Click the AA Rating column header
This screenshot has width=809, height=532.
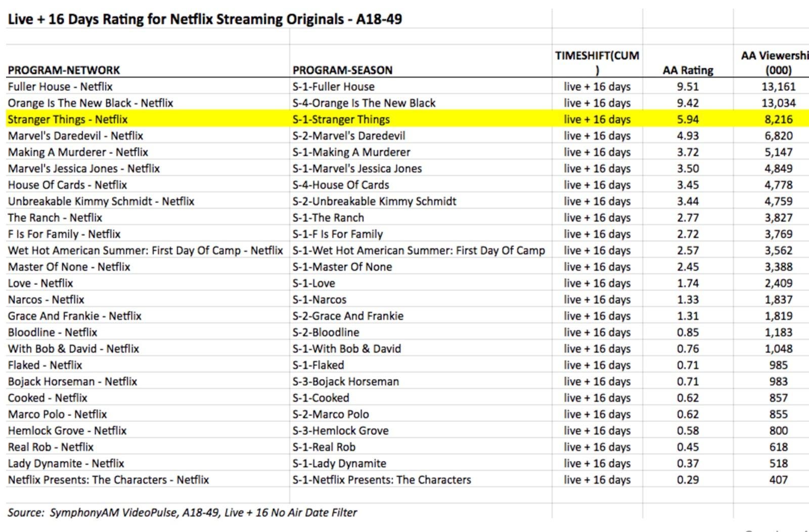pos(688,70)
